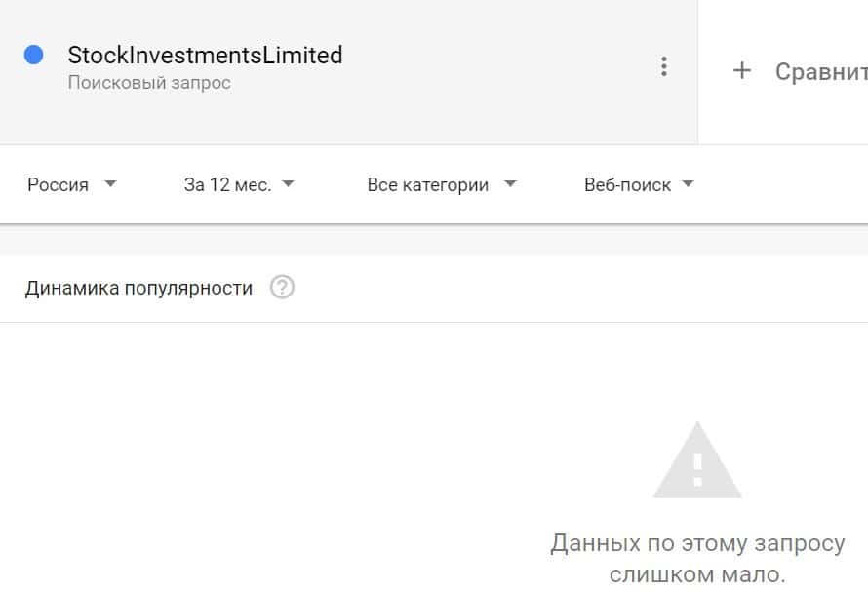Click the Сравнить label
The width and height of the screenshot is (868, 592).
pyautogui.click(x=820, y=71)
